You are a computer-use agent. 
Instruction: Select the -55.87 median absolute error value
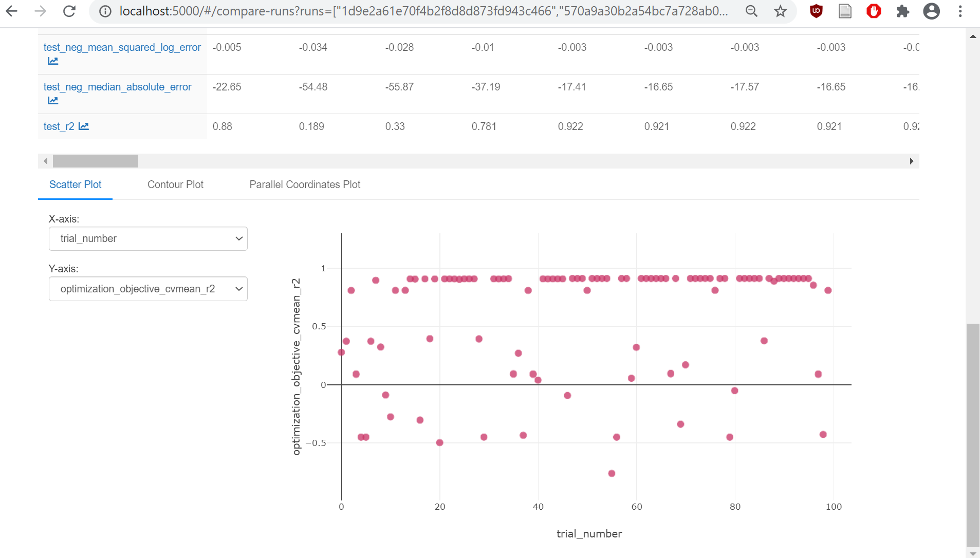[399, 87]
